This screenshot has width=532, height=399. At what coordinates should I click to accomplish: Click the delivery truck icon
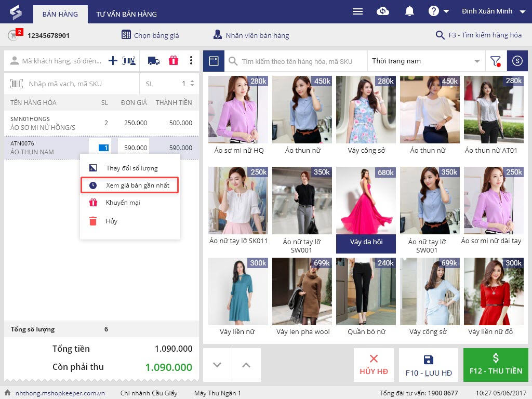pos(154,61)
